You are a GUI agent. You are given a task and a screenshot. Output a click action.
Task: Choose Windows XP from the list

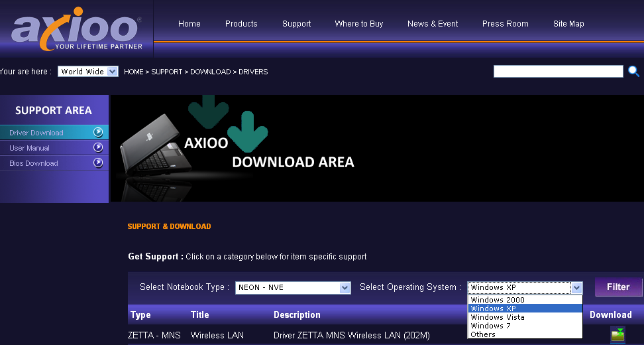click(x=525, y=309)
